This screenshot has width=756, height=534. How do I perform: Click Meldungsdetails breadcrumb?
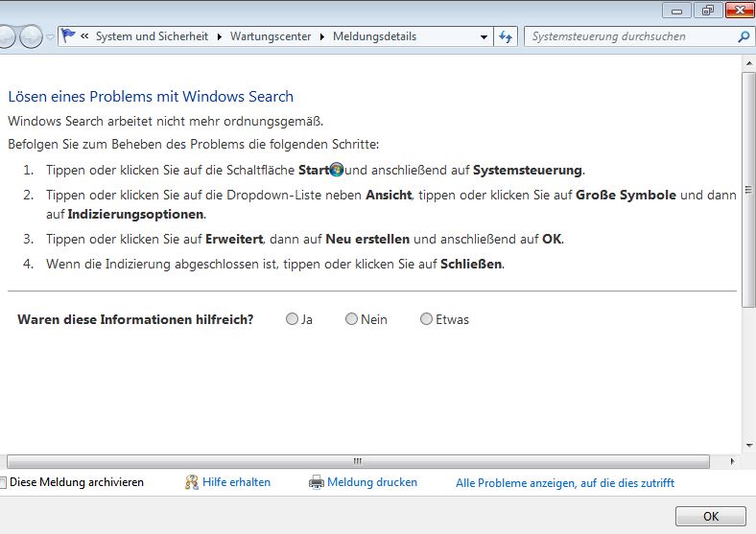tap(374, 36)
